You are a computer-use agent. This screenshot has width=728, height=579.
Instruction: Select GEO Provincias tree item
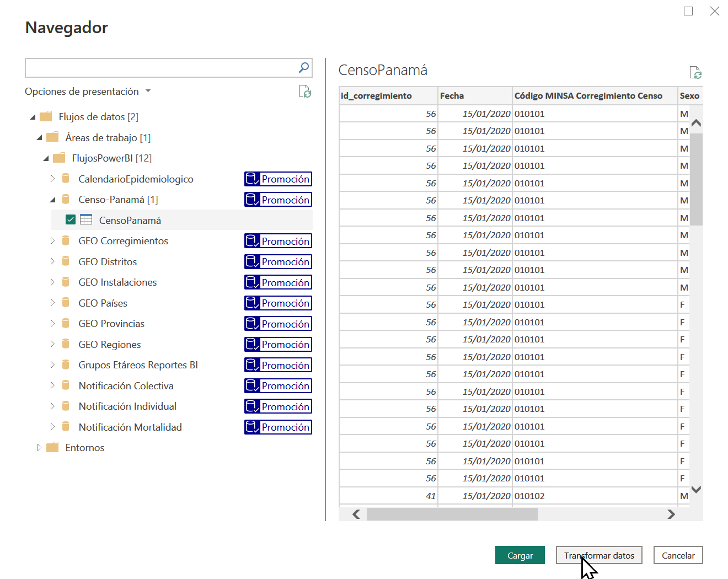pyautogui.click(x=111, y=324)
